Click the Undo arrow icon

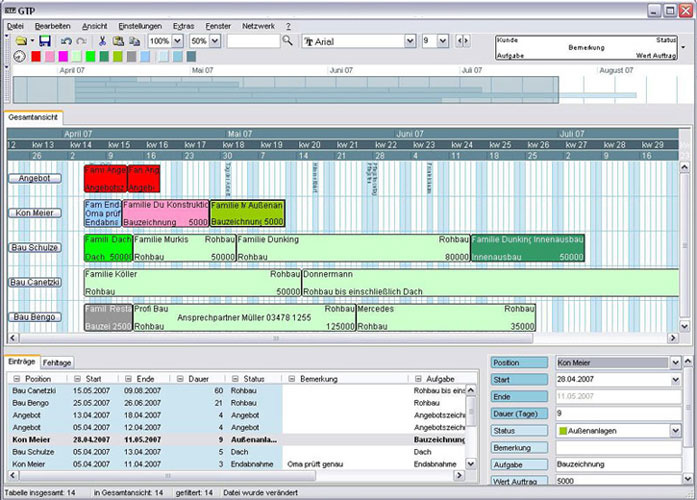(65, 41)
